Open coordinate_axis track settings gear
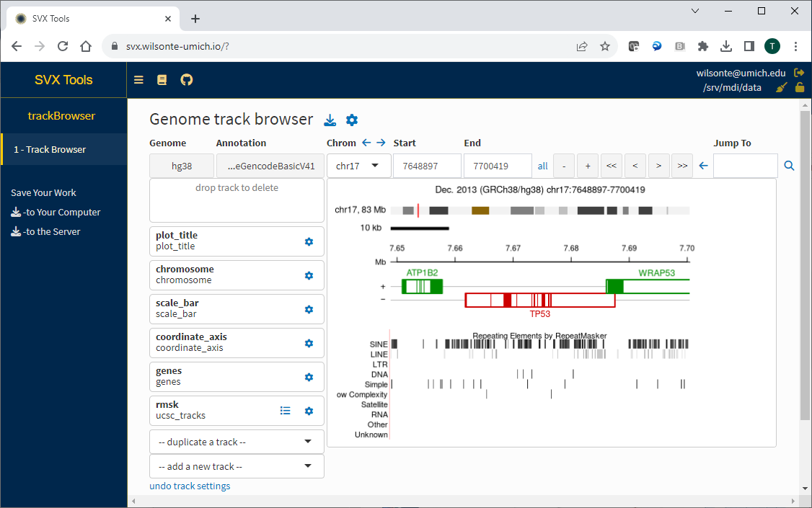Image resolution: width=812 pixels, height=508 pixels. (x=309, y=343)
